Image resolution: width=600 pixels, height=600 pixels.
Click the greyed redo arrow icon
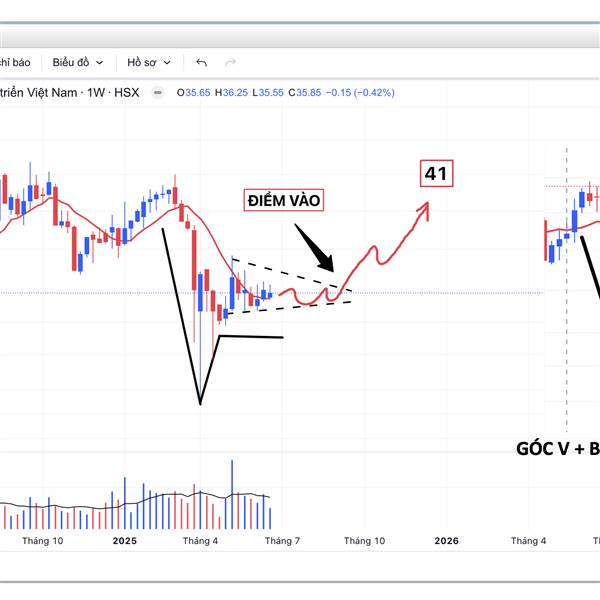tap(230, 62)
